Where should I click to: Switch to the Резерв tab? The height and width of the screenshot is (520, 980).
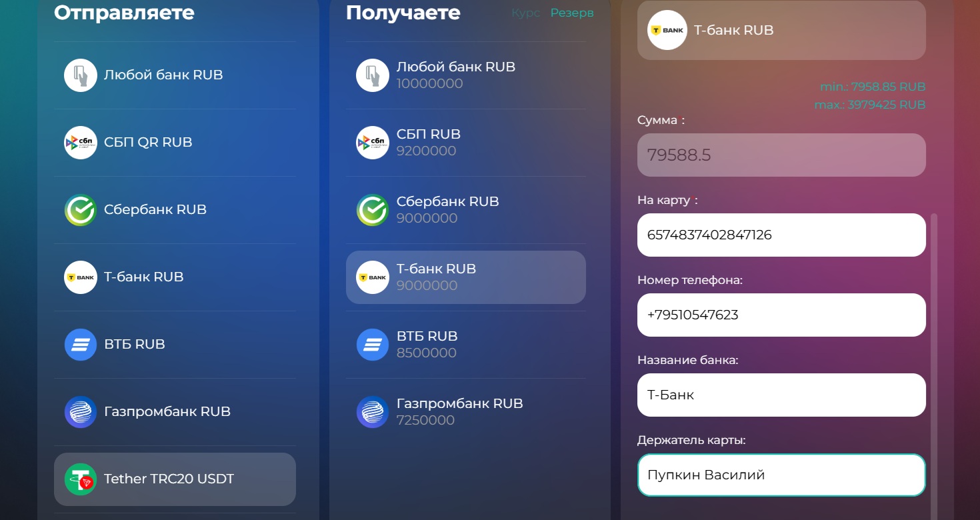[x=571, y=13]
